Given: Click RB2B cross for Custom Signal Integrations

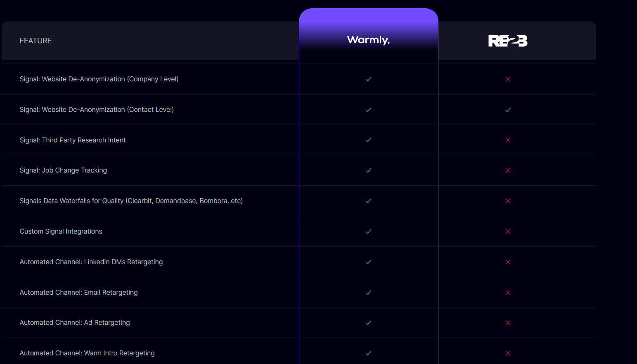Looking at the screenshot, I should point(508,232).
